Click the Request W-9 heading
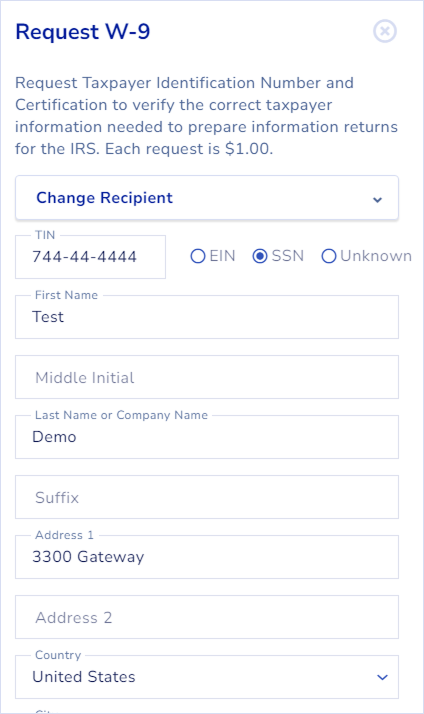Viewport: 424px width, 714px height. point(83,32)
